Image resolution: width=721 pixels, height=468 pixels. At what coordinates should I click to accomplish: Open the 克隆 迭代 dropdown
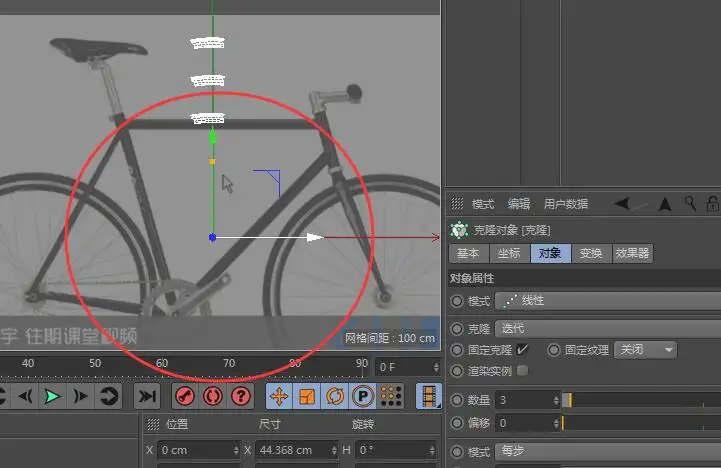[608, 329]
